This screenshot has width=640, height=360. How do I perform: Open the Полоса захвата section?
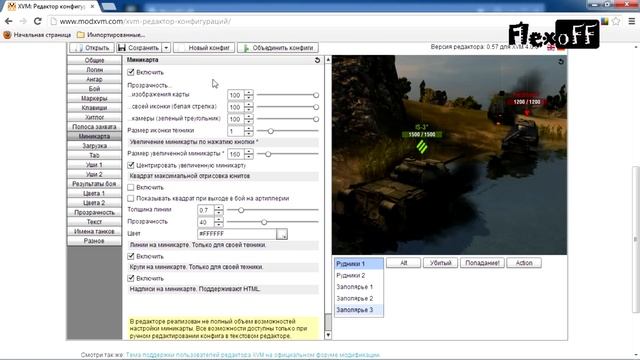(94, 127)
